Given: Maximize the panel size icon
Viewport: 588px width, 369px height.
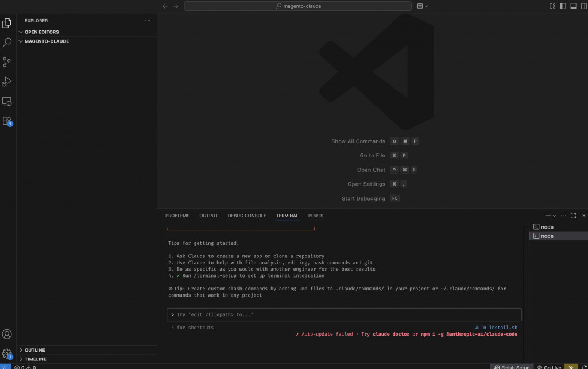Looking at the screenshot, I should tap(574, 216).
